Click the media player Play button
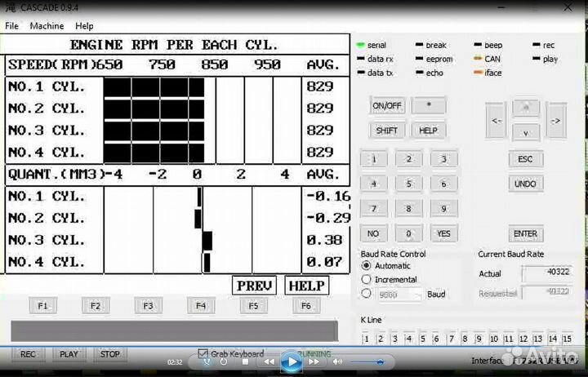The image size is (588, 377). point(292,362)
